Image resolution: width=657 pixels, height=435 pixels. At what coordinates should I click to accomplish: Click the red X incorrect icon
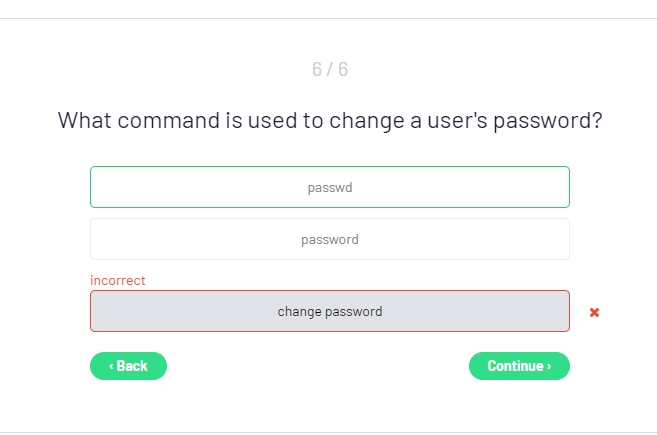point(594,312)
